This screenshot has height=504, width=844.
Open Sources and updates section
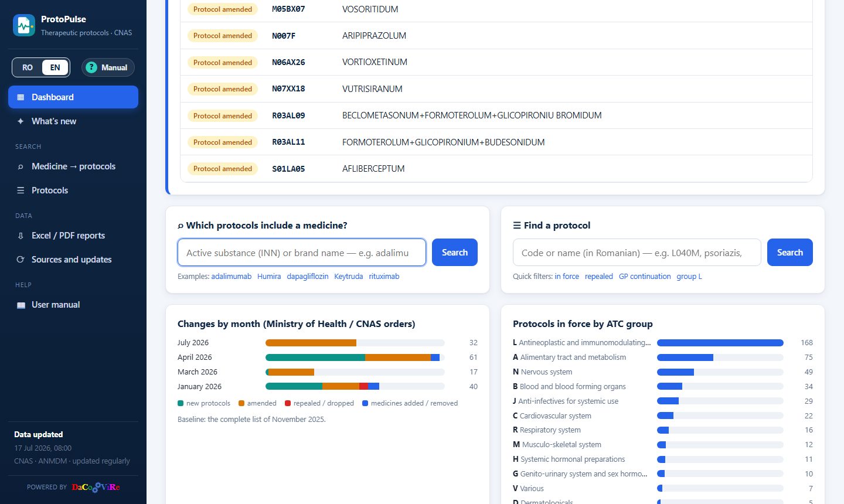73,260
